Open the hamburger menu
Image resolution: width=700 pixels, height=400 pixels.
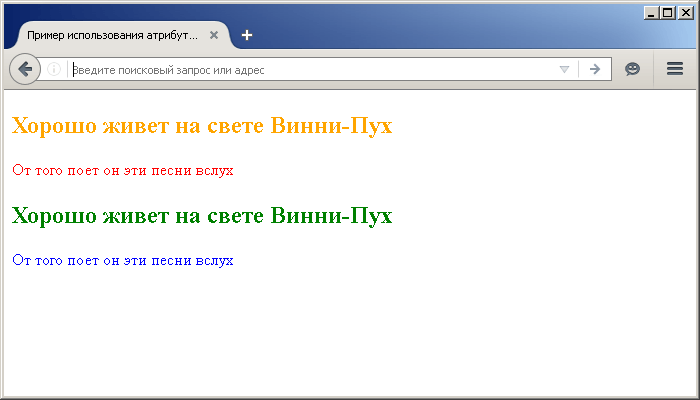point(675,69)
